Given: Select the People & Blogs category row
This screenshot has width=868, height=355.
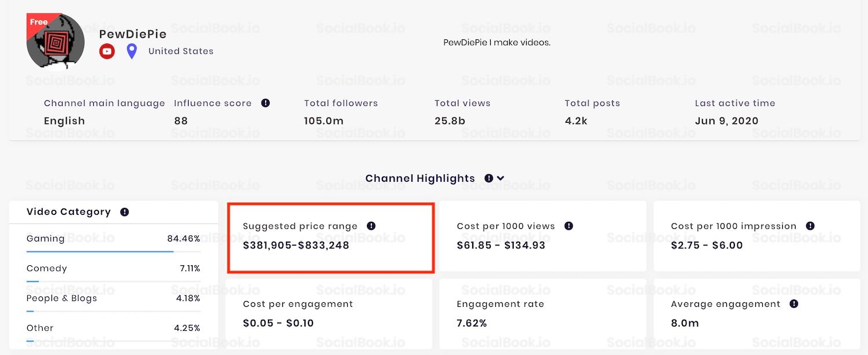Looking at the screenshot, I should [x=113, y=302].
